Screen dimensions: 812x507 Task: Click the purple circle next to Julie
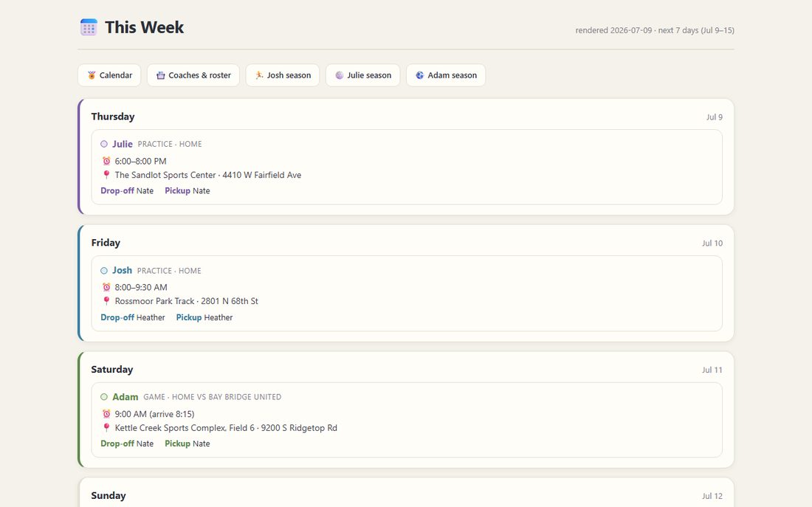click(x=104, y=144)
